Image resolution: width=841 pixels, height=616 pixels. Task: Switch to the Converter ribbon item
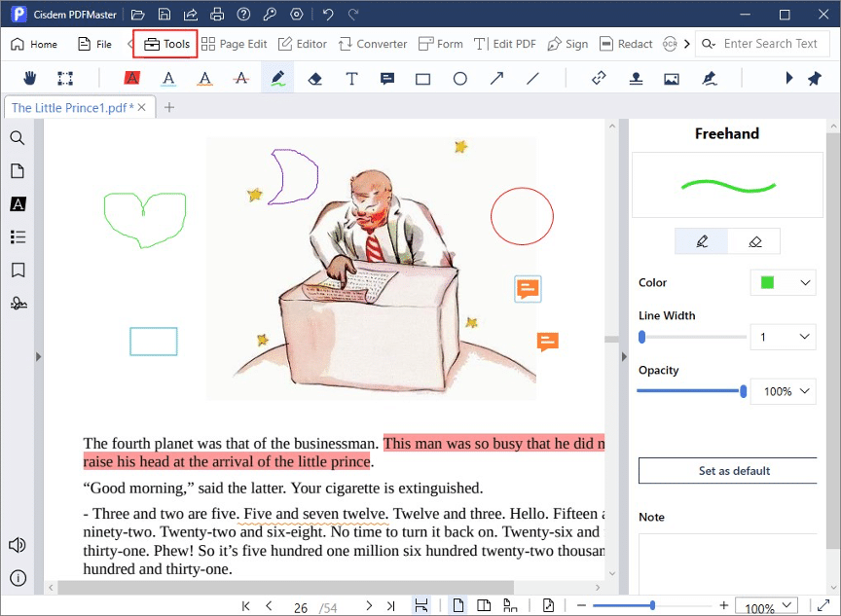click(x=376, y=44)
